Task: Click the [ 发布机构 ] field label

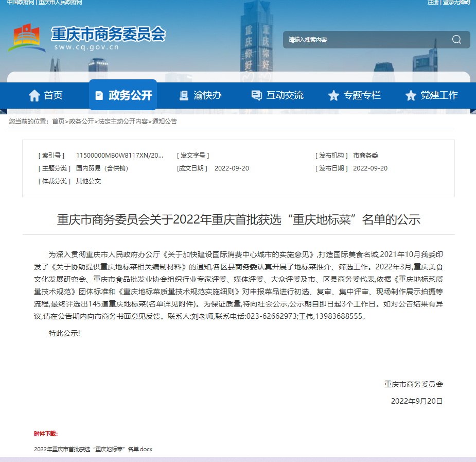Action: click(331, 156)
